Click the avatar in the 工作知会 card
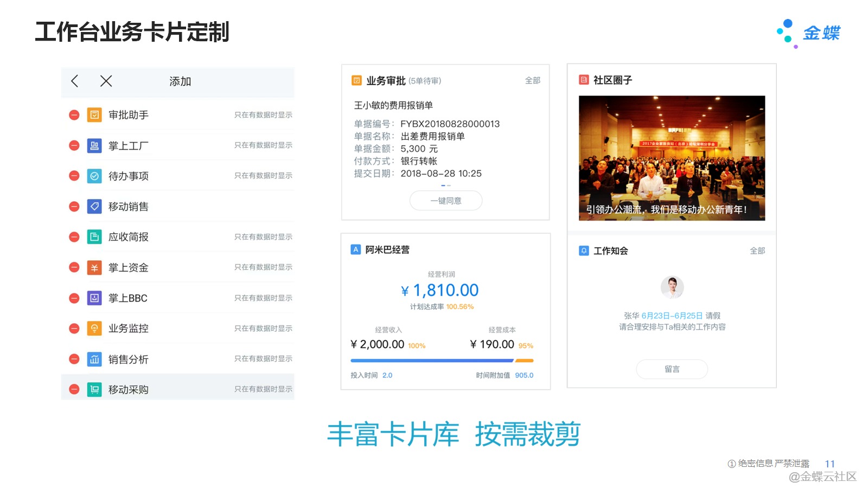 [x=672, y=287]
